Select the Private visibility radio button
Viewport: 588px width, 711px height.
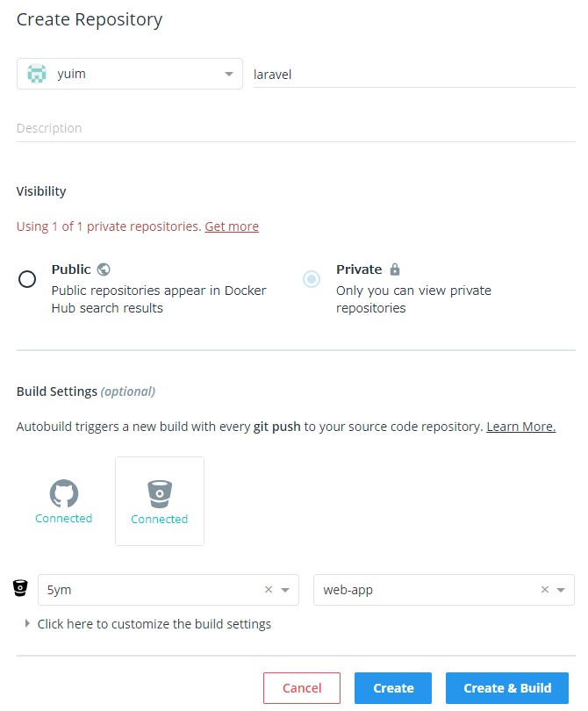click(x=312, y=279)
